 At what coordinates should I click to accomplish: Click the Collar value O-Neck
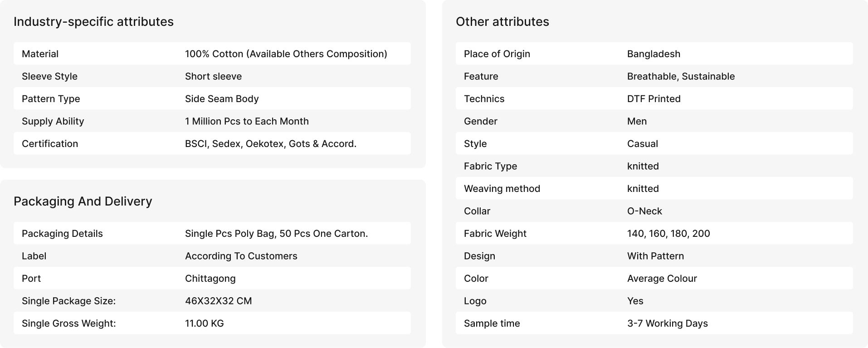[x=644, y=211]
